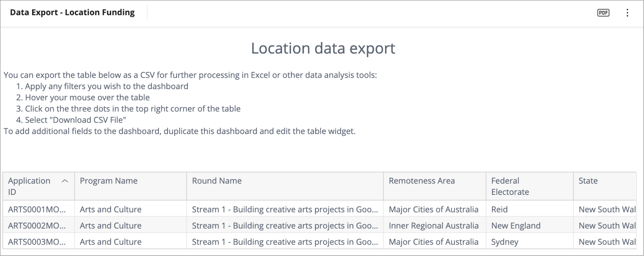The width and height of the screenshot is (644, 256).
Task: Select the ARTS0001MO application ID cell
Action: (x=37, y=209)
